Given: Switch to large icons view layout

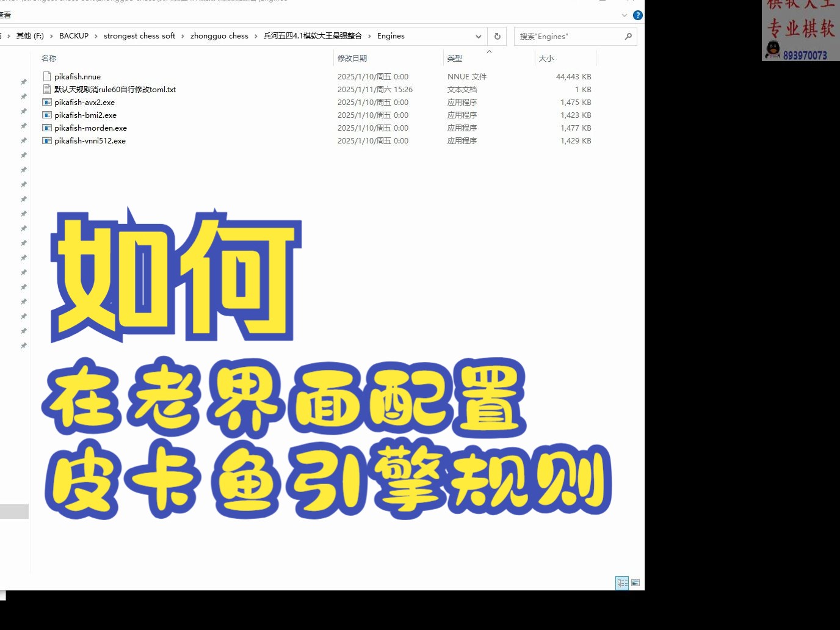Looking at the screenshot, I should 635,583.
